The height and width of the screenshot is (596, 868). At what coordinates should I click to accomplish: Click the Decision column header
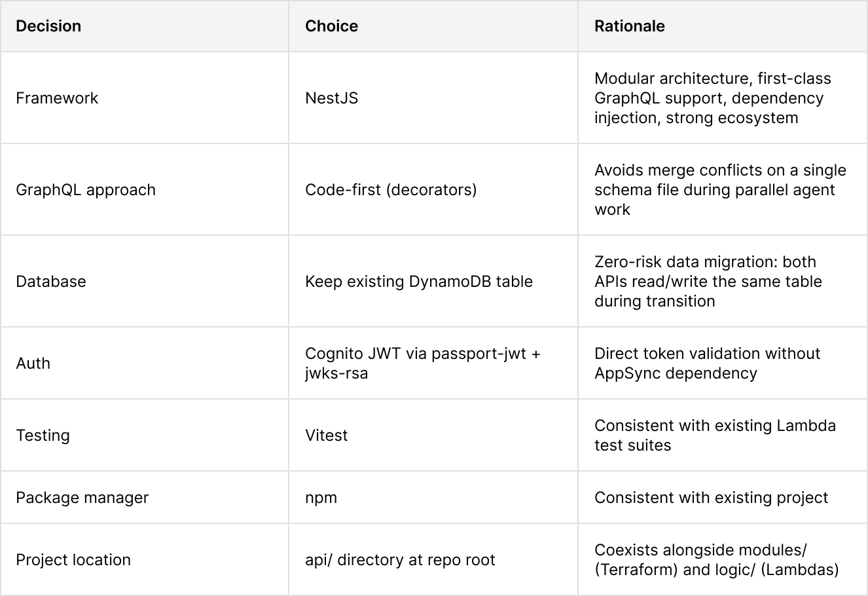click(x=48, y=26)
